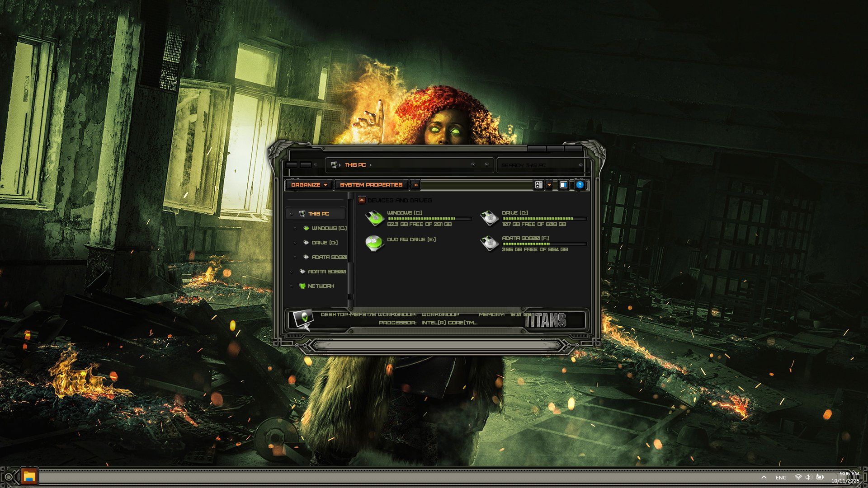Select the DVD RW Drive (E:) icon

[x=374, y=244]
